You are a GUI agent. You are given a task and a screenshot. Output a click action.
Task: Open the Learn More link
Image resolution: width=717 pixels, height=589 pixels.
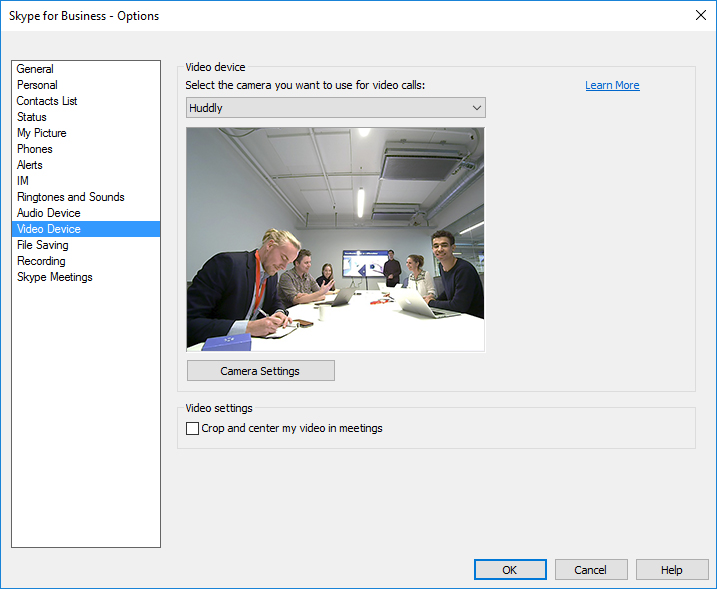tap(612, 85)
